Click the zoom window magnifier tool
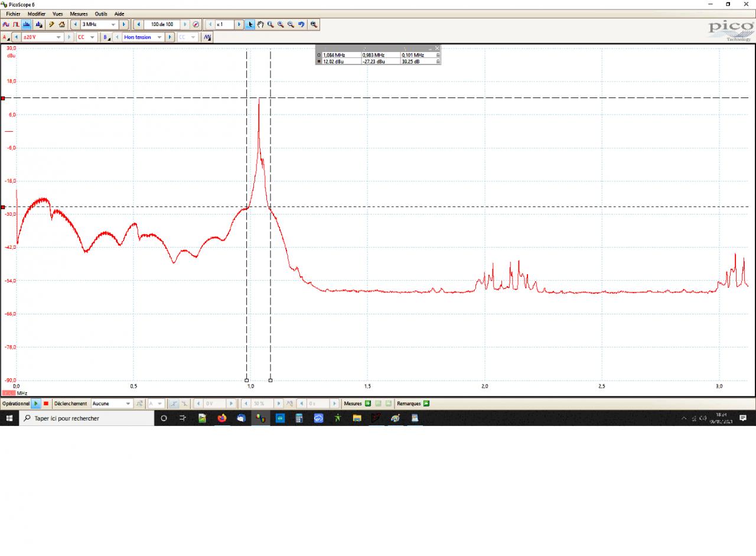Screen dimensions: 756x556 (271, 24)
